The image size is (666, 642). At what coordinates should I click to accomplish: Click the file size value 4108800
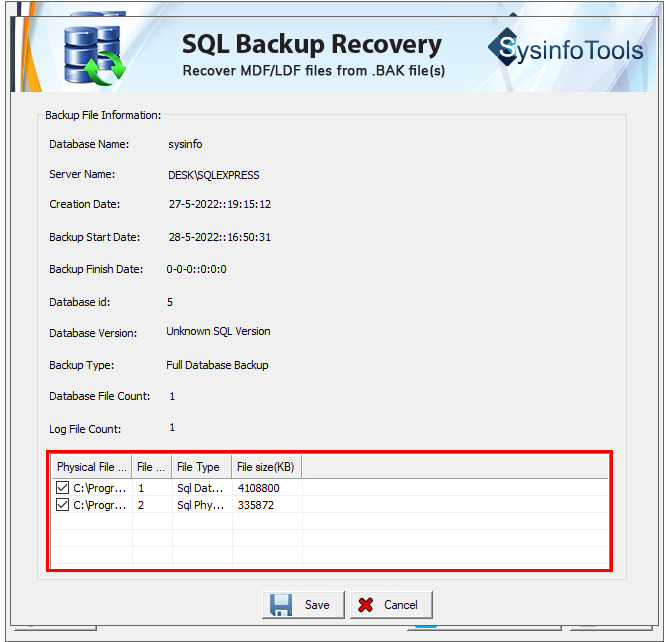[x=258, y=488]
